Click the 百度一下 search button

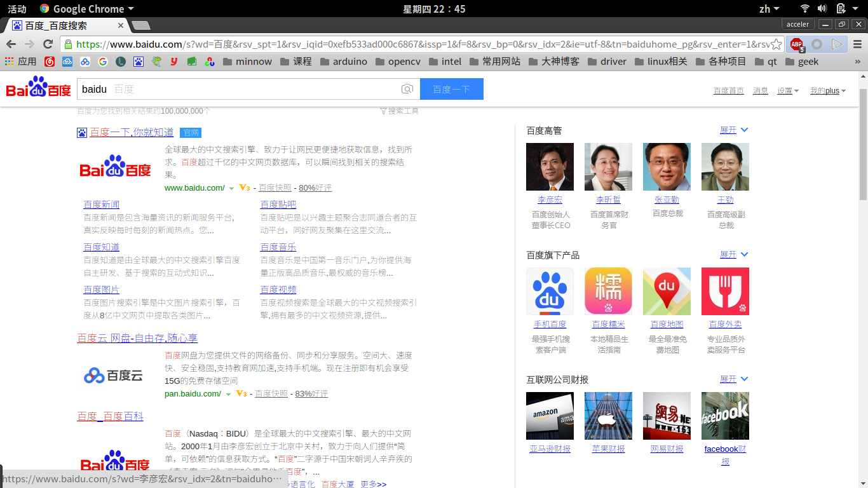tap(452, 89)
